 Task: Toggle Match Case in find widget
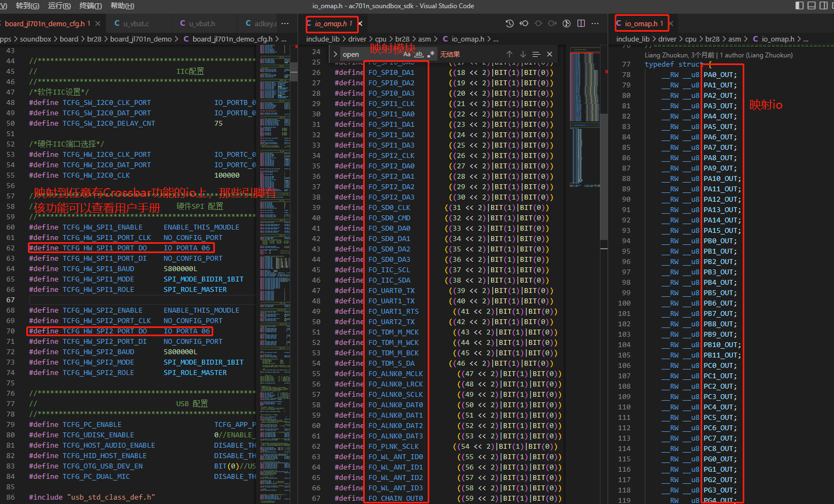(407, 54)
